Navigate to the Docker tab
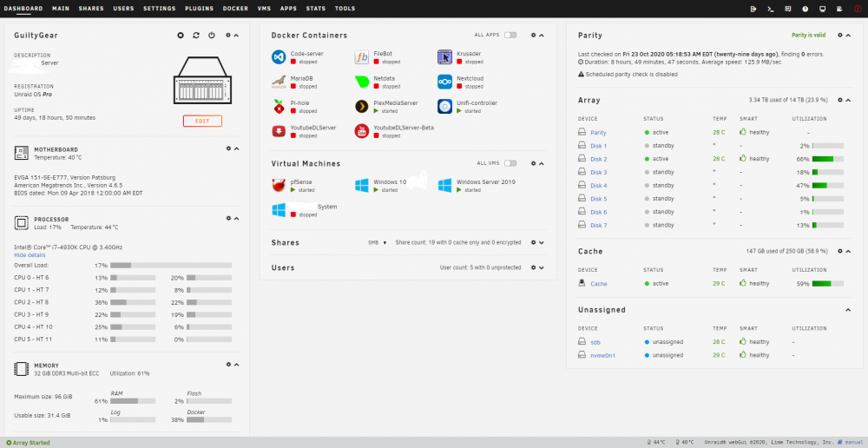Screen dimensions: 868x448 pyautogui.click(x=235, y=9)
